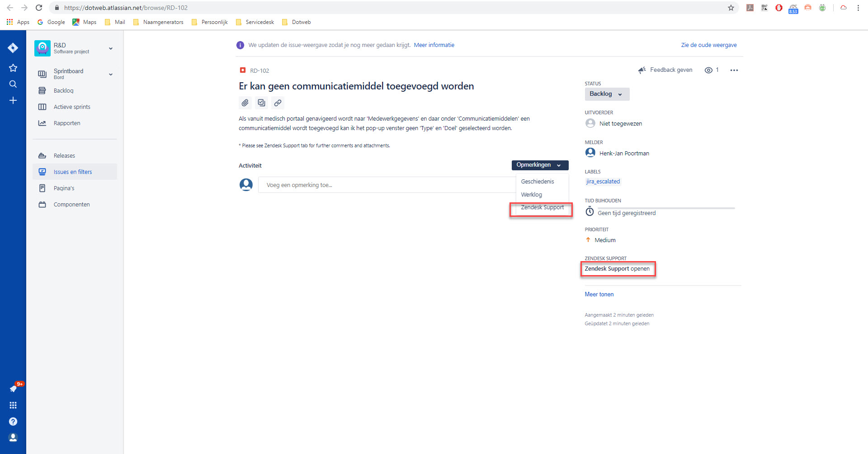Click the Meer tonen link
The image size is (868, 454).
coord(599,295)
